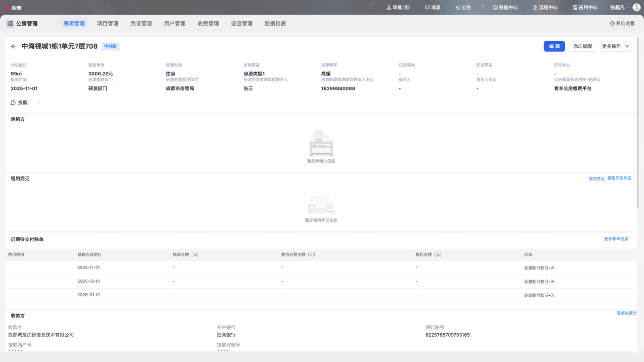Click the 抵扣金额（元） column header
This screenshot has height=362, width=644.
(x=428, y=254)
